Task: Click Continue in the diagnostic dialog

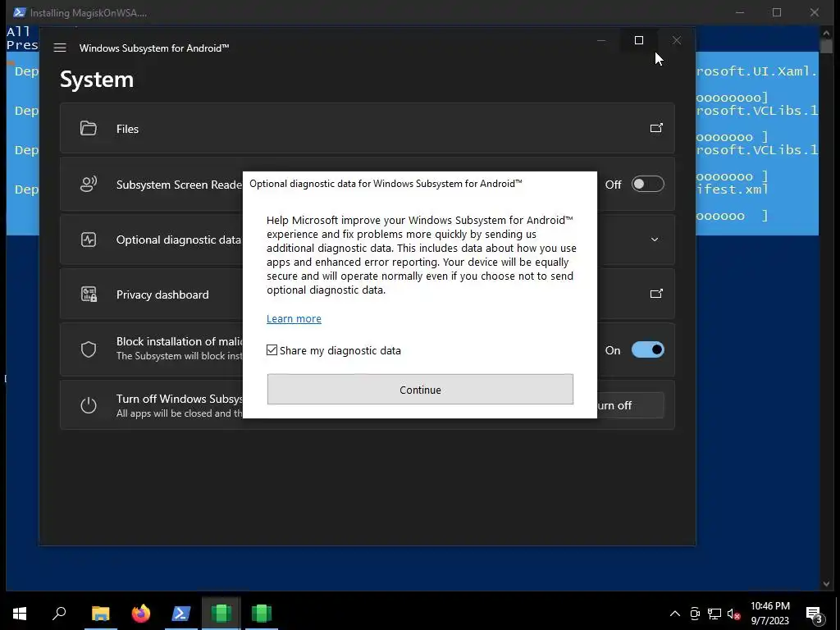Action: [x=420, y=390]
